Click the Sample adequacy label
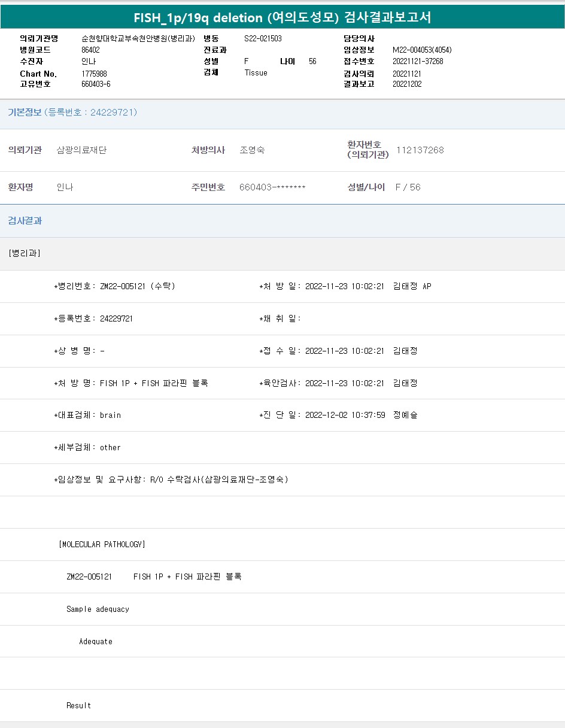This screenshot has height=728, width=565. [x=98, y=609]
